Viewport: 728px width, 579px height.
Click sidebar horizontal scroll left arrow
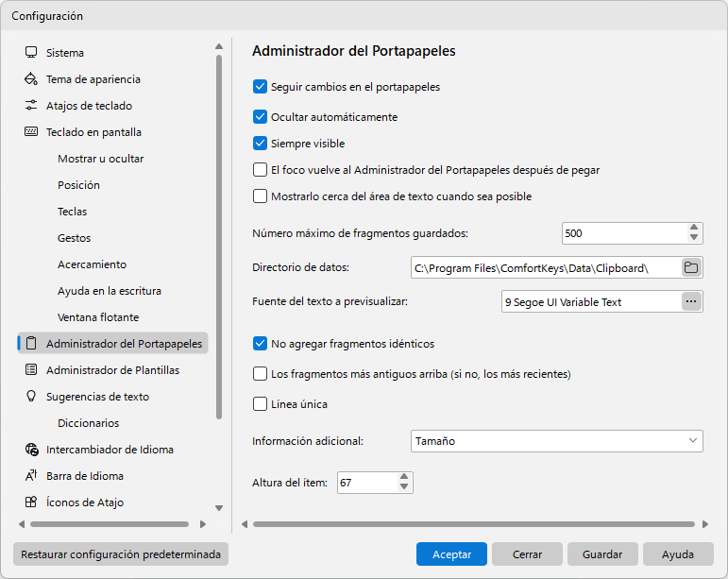click(x=22, y=524)
